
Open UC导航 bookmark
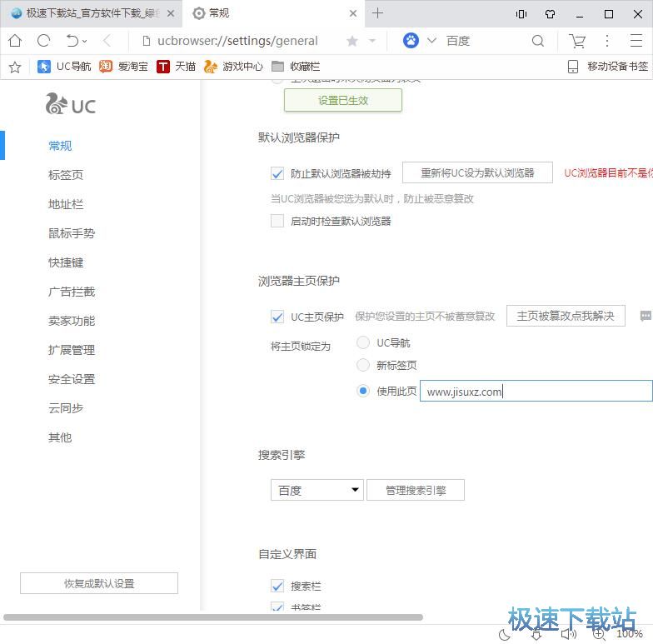point(64,67)
